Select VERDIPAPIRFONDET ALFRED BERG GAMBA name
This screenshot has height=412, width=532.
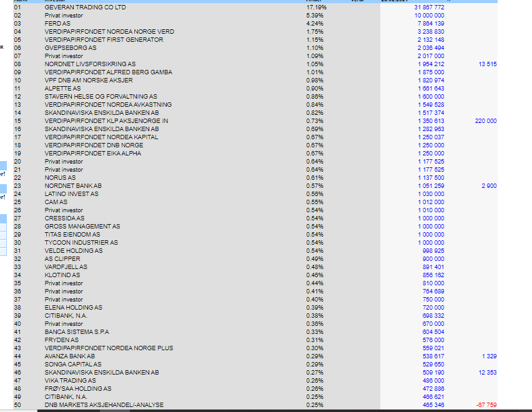(109, 72)
